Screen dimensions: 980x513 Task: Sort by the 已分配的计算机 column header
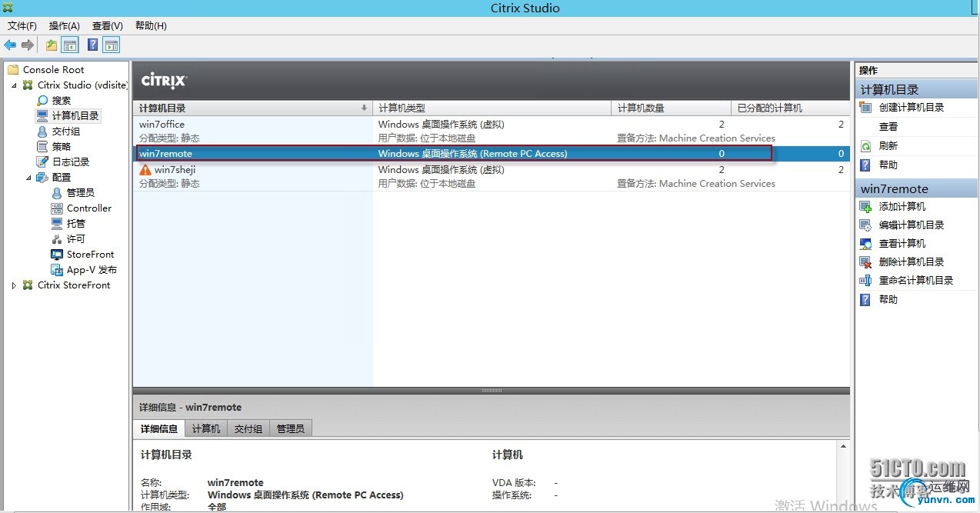tap(790, 108)
